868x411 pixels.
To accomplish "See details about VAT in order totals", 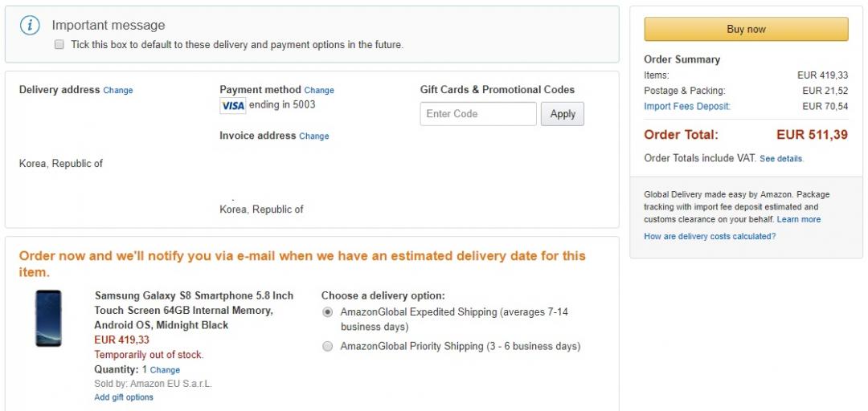I will [x=781, y=159].
